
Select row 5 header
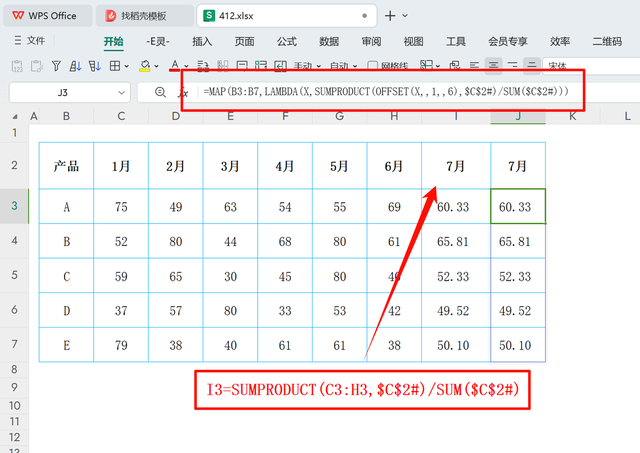click(x=14, y=275)
